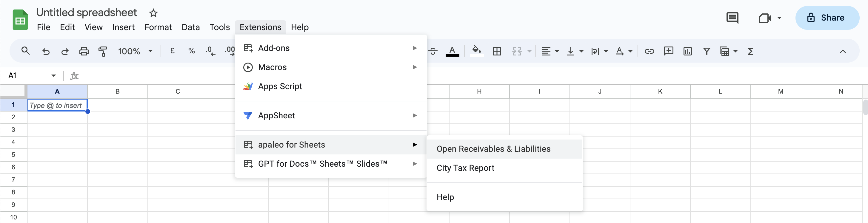Open the top Help menu
The image size is (868, 223).
[300, 27]
